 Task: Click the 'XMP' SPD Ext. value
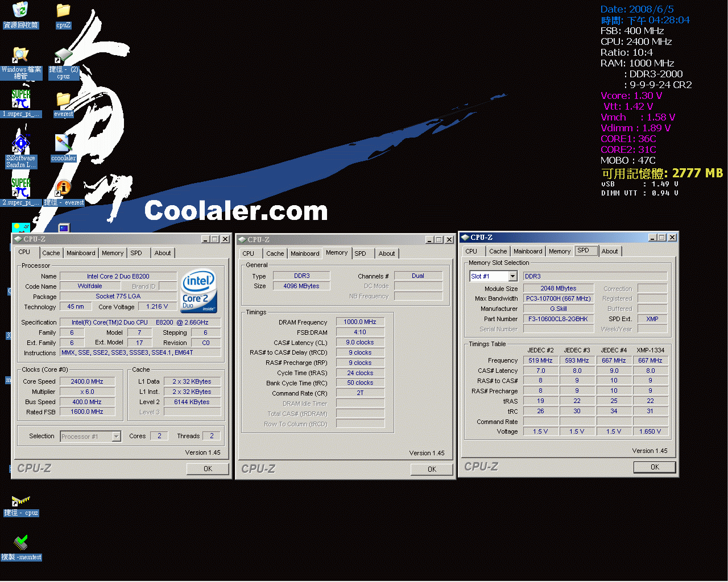coord(652,319)
